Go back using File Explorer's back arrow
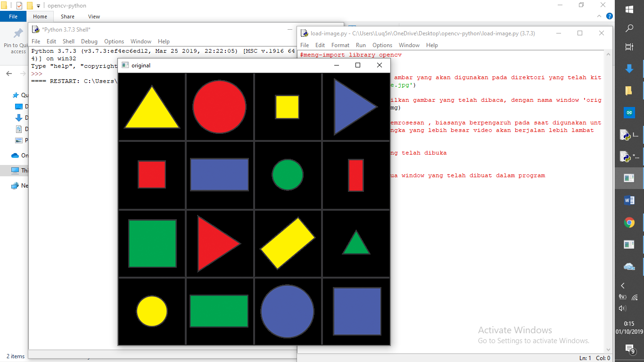Viewport: 644px width, 362px height. pos(9,74)
